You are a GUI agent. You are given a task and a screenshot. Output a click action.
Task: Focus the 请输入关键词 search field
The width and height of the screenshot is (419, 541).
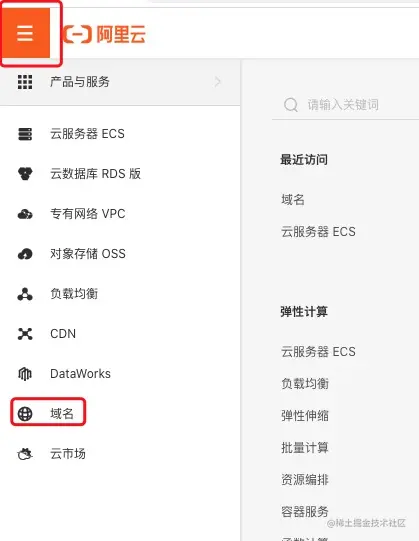pyautogui.click(x=346, y=105)
